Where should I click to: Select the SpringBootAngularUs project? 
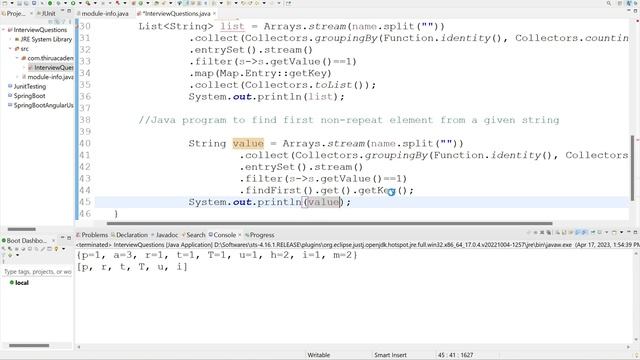click(x=41, y=105)
